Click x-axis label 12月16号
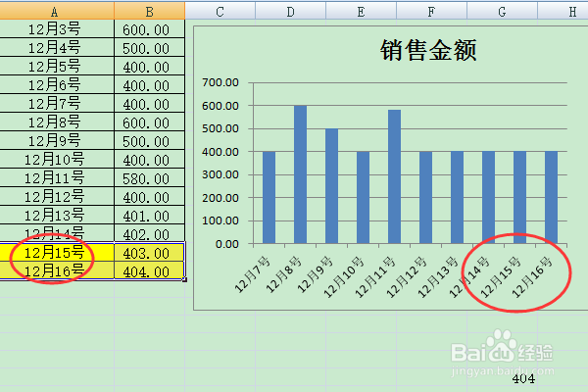This screenshot has width=588, height=392. (532, 276)
